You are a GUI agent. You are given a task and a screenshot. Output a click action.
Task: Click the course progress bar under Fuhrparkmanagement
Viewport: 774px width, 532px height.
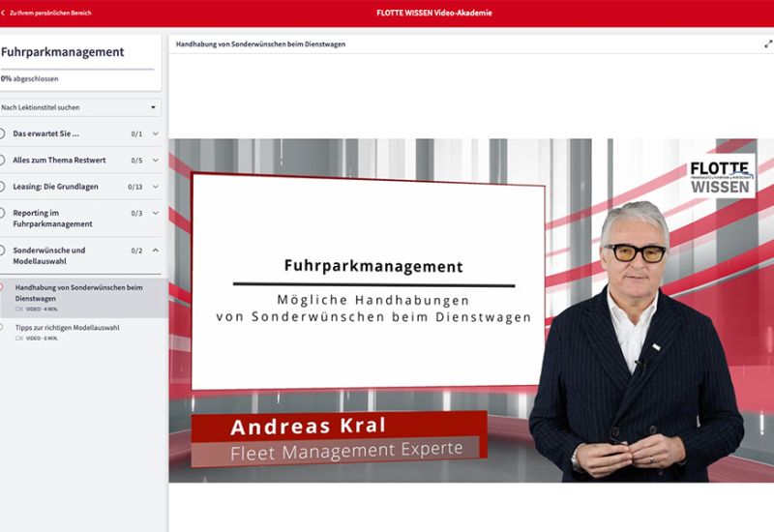coord(77,69)
